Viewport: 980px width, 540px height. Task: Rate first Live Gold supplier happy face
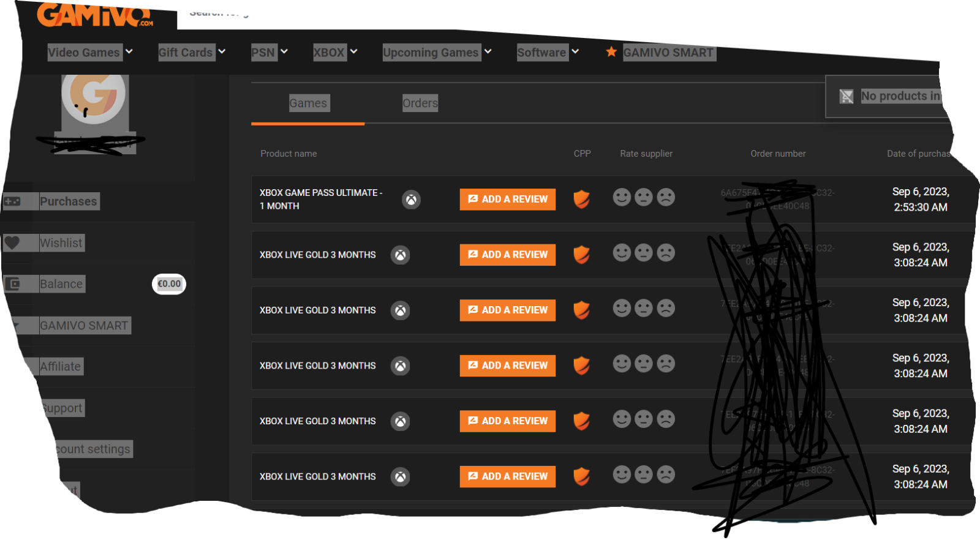[x=622, y=253]
